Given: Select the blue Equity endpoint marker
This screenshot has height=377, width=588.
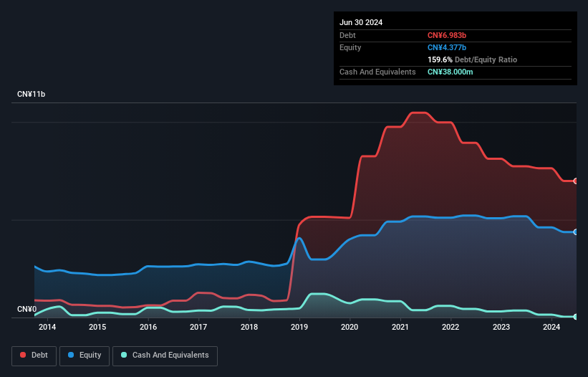Looking at the screenshot, I should click(x=576, y=232).
